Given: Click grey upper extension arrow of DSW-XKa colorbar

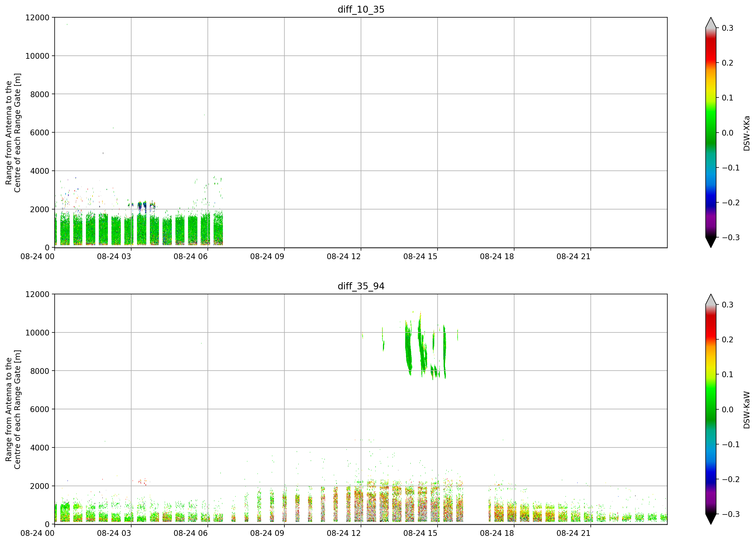Looking at the screenshot, I should pyautogui.click(x=711, y=23).
